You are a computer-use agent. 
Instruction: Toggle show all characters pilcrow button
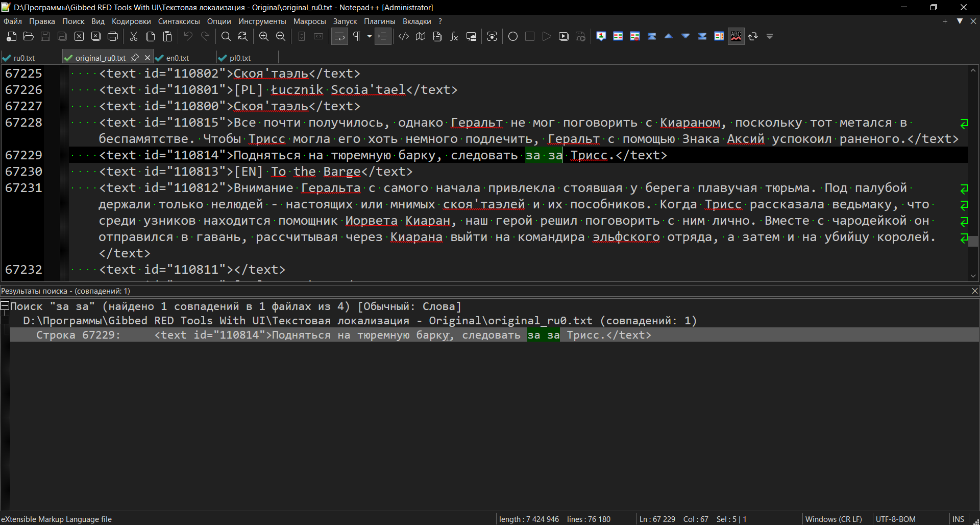click(357, 36)
